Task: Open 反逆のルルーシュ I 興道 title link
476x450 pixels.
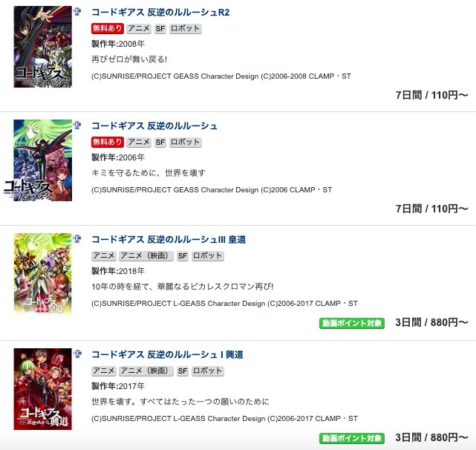Action: click(167, 354)
